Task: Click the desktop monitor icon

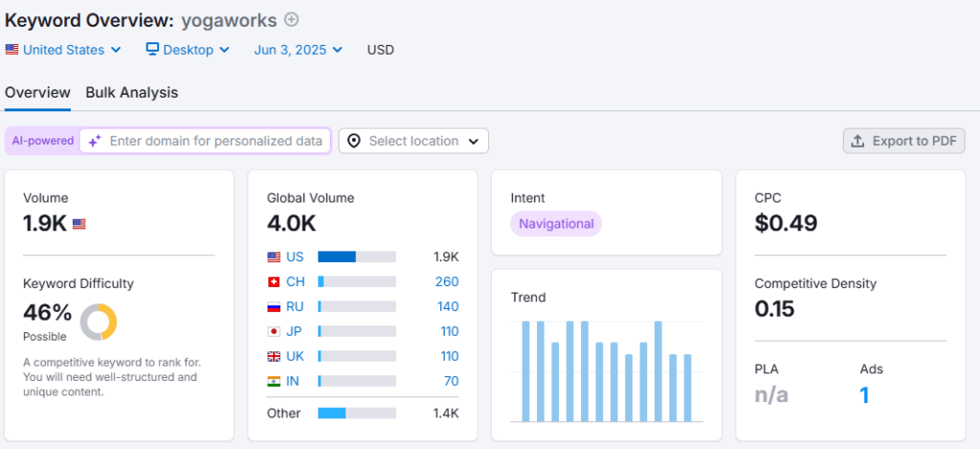Action: pos(152,50)
